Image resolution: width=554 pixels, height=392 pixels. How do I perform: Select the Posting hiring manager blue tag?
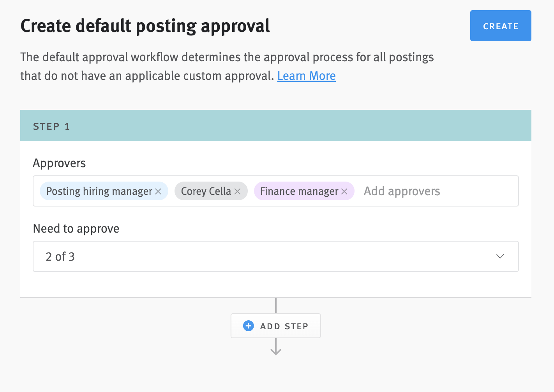99,191
